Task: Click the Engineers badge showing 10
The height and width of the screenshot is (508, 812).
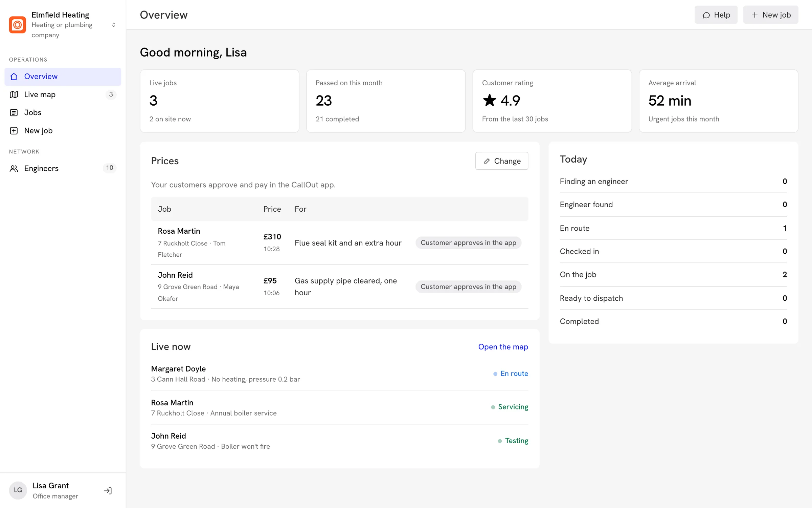Action: point(110,168)
